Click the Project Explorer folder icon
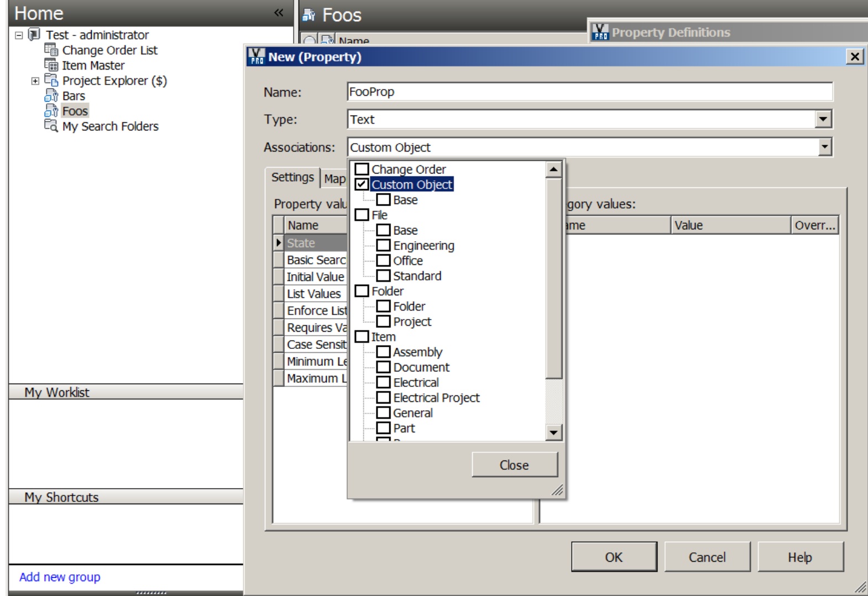Image resolution: width=868 pixels, height=596 pixels. 51,80
